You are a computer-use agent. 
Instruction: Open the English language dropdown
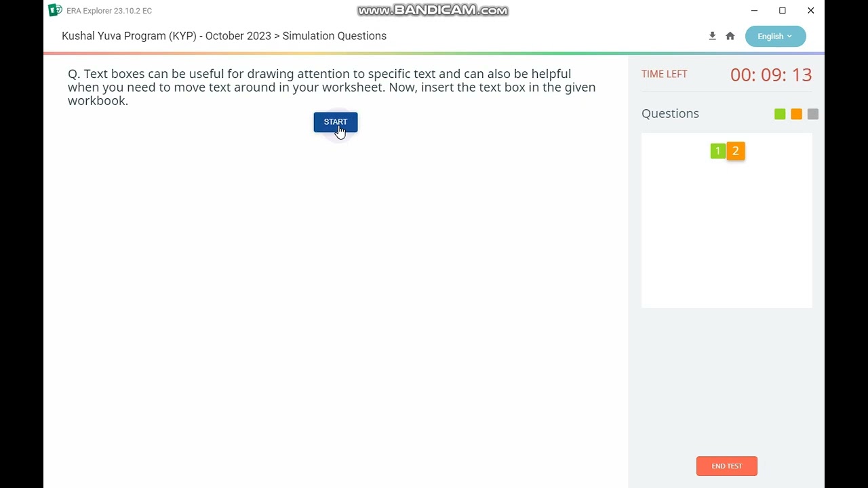point(775,37)
